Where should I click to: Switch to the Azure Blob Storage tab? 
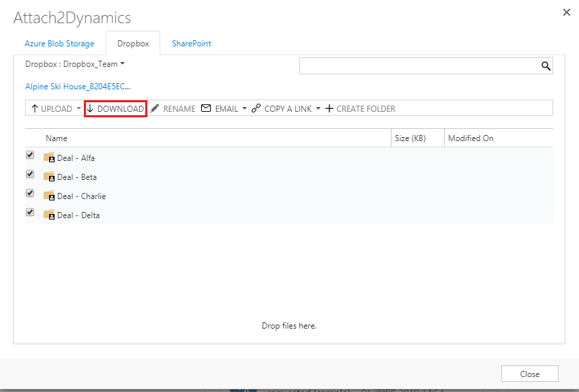coord(59,44)
